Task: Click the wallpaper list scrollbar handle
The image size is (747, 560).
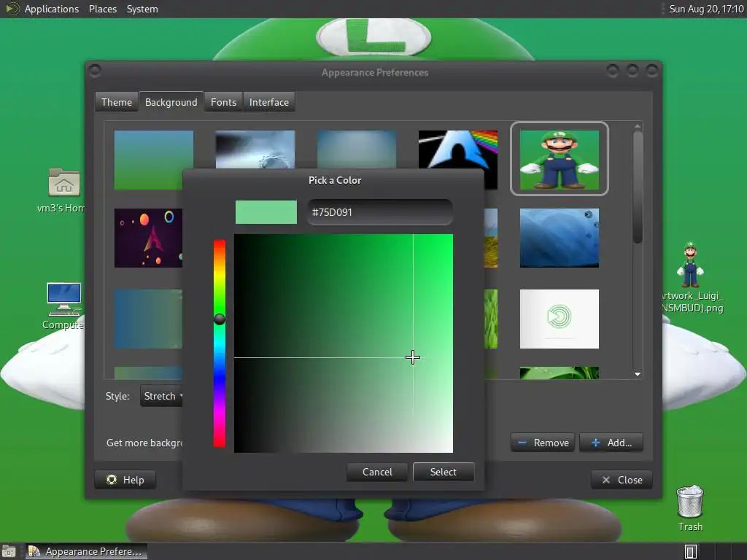Action: (x=638, y=187)
